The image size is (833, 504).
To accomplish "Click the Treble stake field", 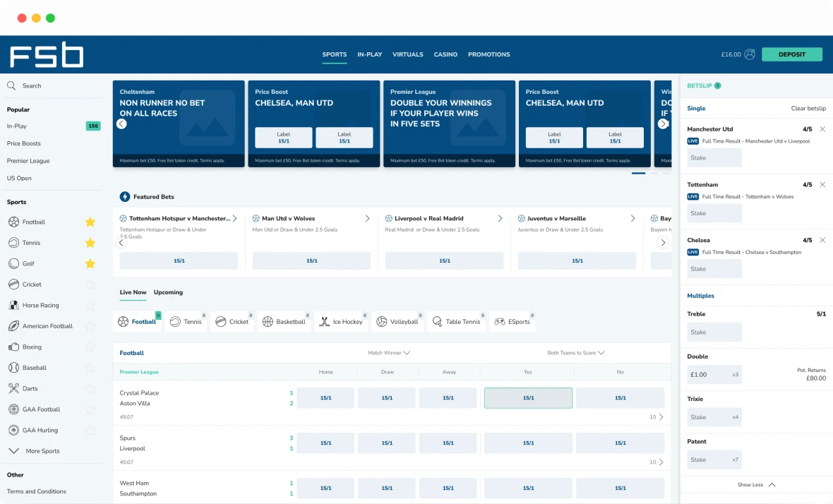I will click(714, 332).
